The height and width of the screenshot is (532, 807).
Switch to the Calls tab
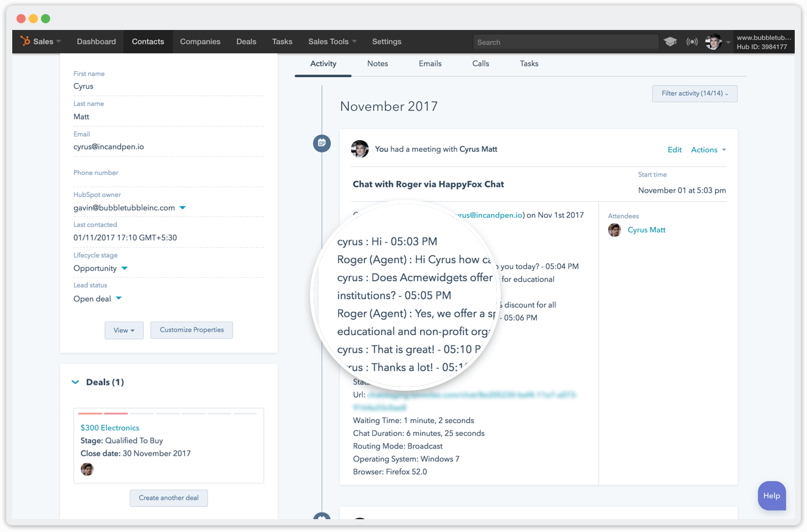tap(481, 64)
